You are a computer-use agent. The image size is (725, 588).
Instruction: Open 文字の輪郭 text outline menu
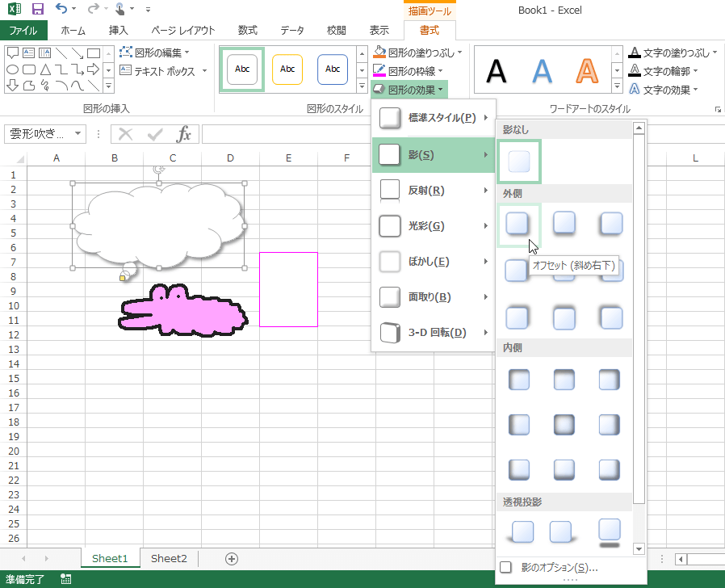tap(664, 71)
